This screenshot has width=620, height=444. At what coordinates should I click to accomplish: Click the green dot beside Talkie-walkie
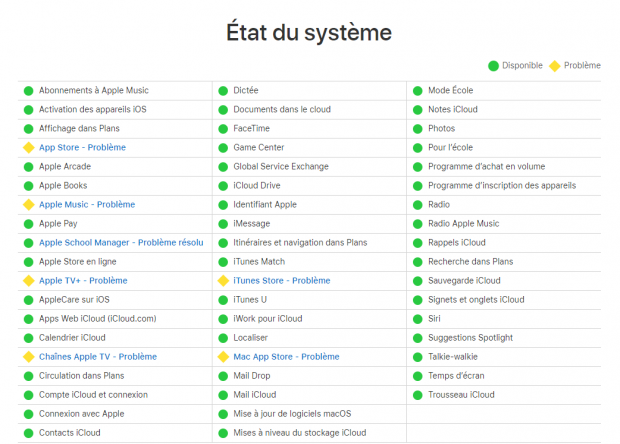418,357
